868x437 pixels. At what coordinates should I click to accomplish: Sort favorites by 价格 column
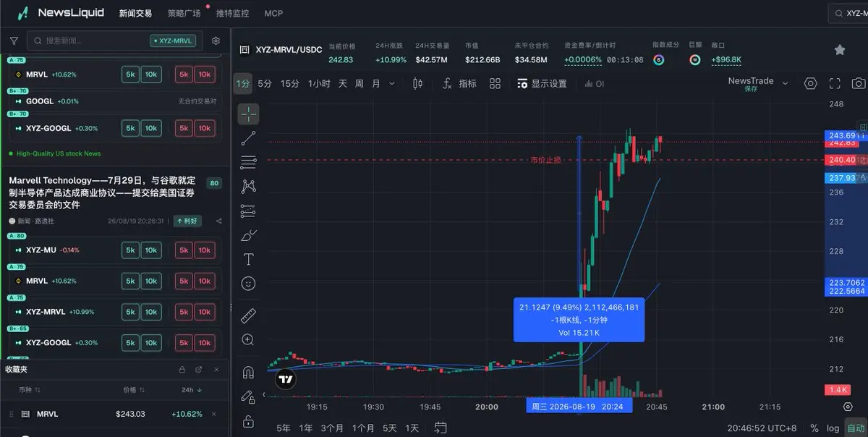[133, 390]
